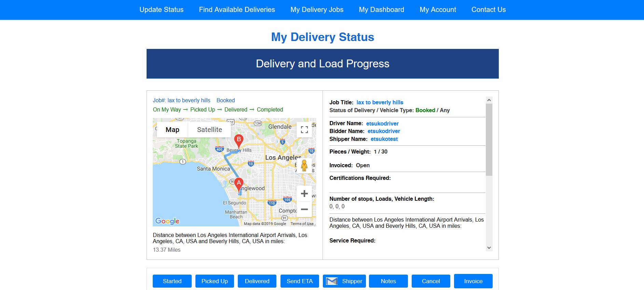This screenshot has width=644, height=290.
Task: Open the Notes button
Action: pos(388,281)
